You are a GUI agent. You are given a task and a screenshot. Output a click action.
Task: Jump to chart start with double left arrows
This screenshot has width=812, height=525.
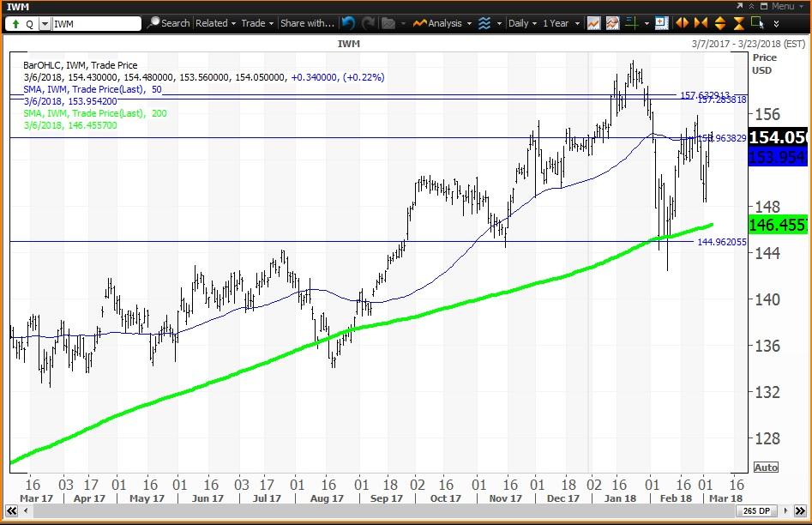tap(11, 511)
